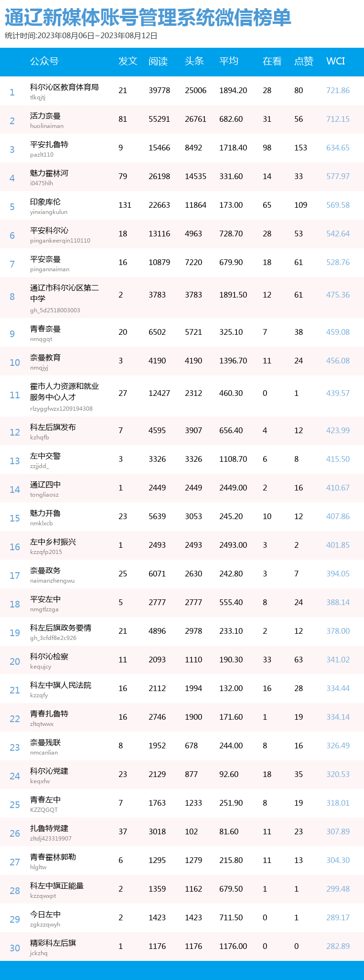Select account name 奈曼教育

(45, 357)
